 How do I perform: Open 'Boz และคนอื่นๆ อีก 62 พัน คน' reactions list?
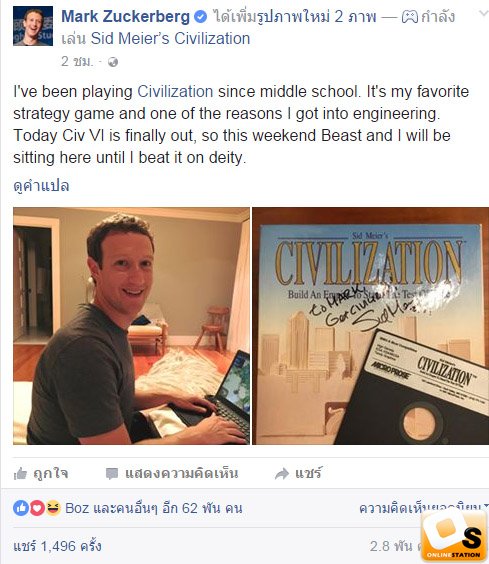[154, 508]
